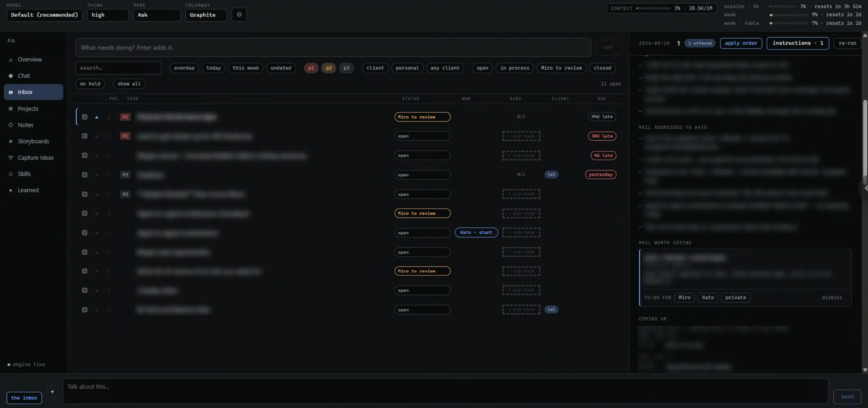868x408 pixels.
Task: Add sub-task on the 4d late row
Action: point(521,155)
